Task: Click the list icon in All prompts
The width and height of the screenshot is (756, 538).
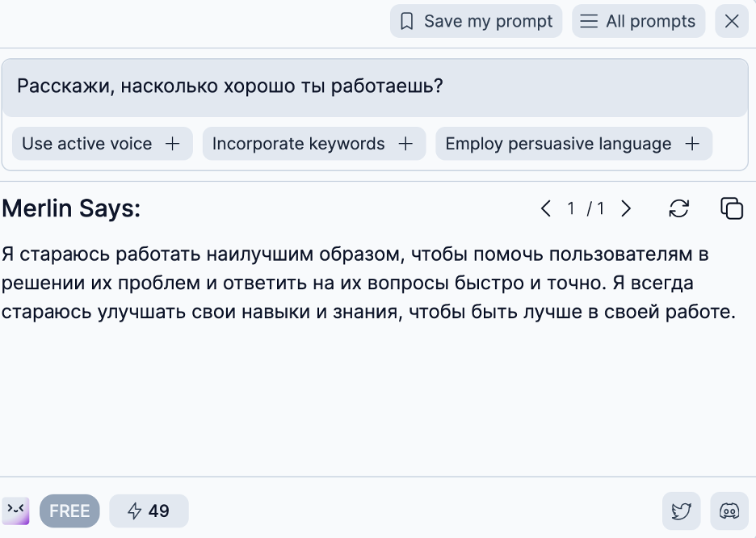Action: (590, 21)
